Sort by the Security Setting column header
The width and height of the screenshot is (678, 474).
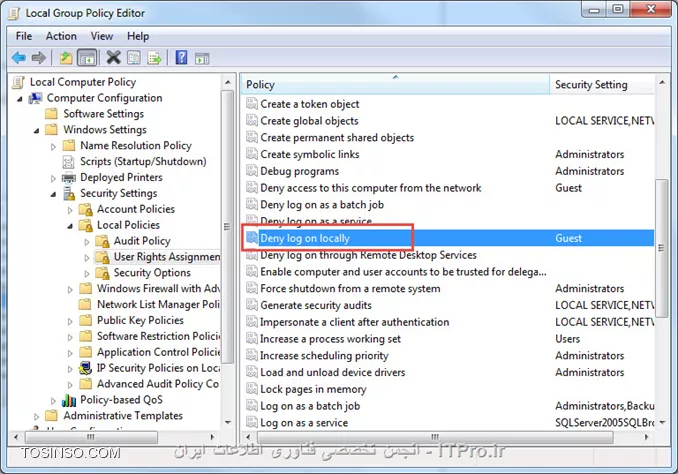coord(602,84)
